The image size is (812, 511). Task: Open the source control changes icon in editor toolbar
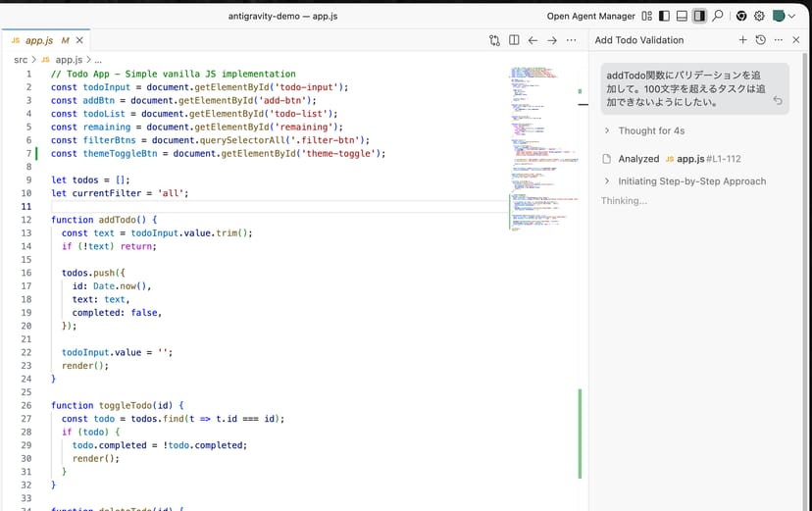(494, 40)
